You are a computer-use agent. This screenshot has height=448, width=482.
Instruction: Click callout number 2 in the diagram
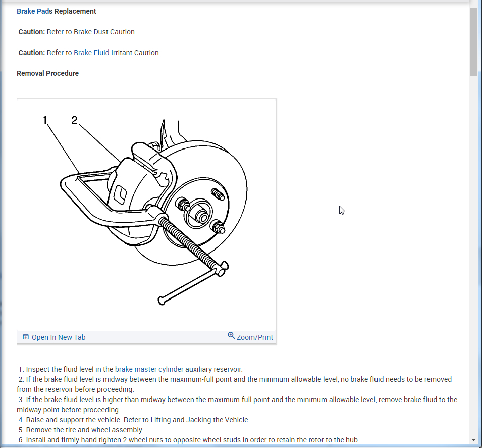74,120
